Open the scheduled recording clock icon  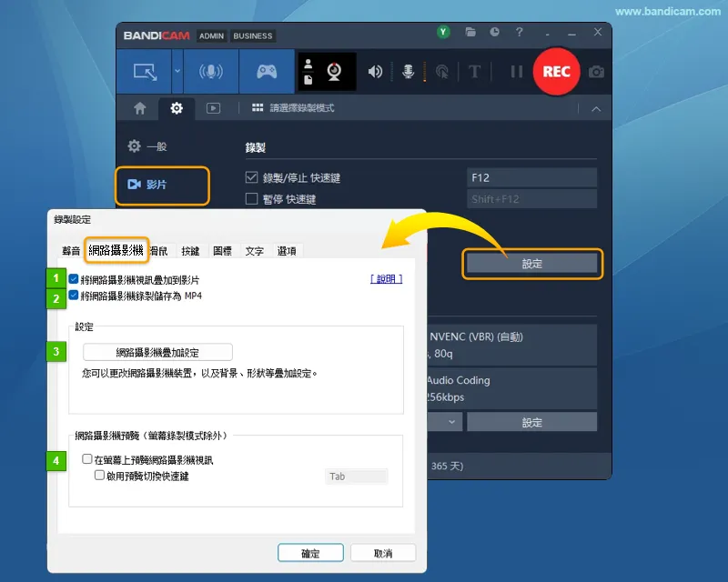[x=494, y=32]
